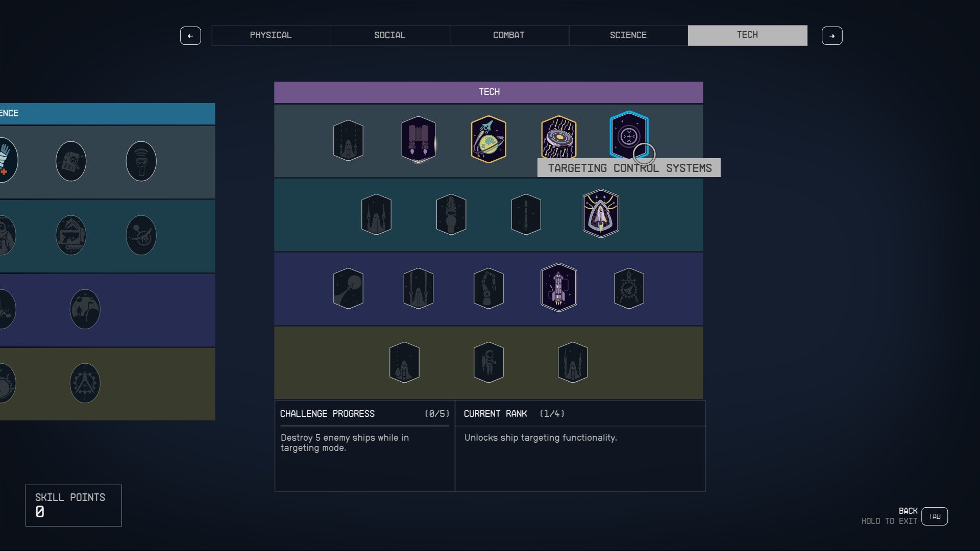Click the blue Science tree header

click(x=107, y=114)
